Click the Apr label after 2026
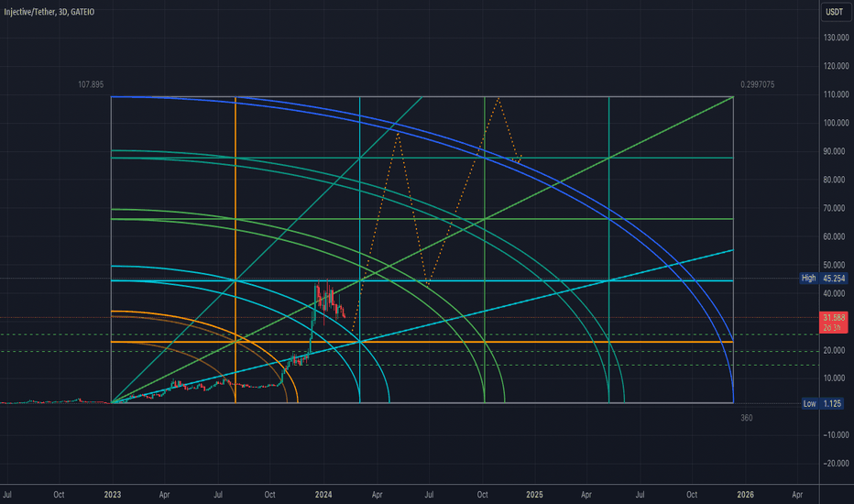This screenshot has width=854, height=504. click(x=797, y=495)
